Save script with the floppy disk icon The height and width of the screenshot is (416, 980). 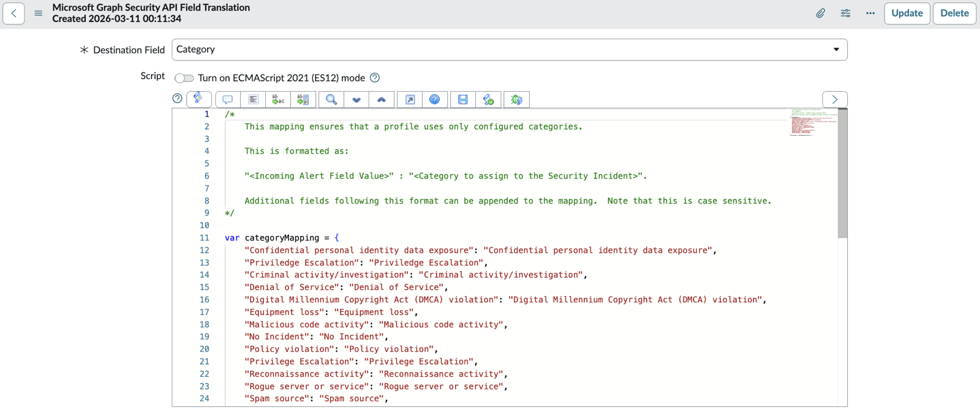(463, 100)
